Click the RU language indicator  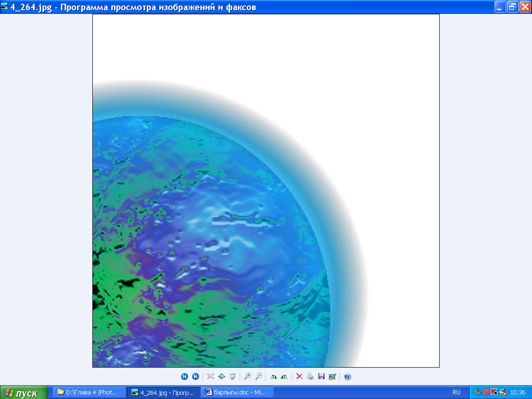click(x=456, y=393)
